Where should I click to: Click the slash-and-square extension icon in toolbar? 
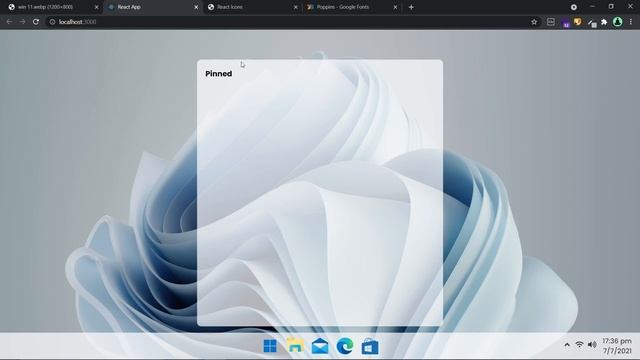pyautogui.click(x=592, y=23)
